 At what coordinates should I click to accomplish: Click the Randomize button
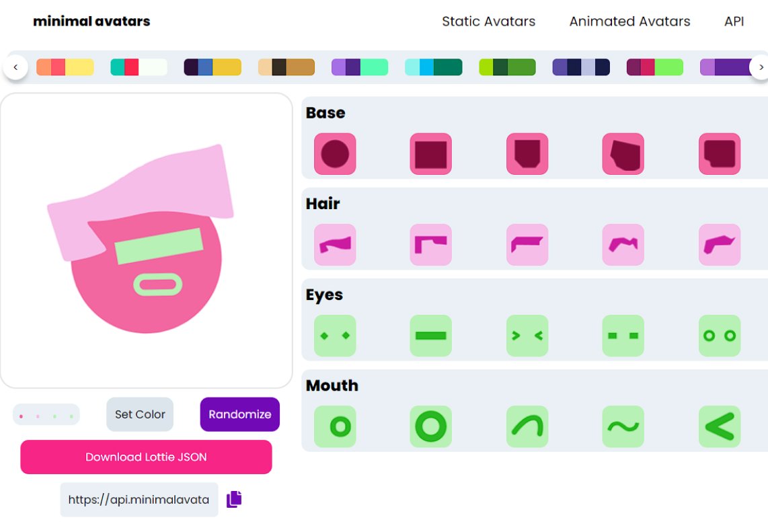(239, 414)
